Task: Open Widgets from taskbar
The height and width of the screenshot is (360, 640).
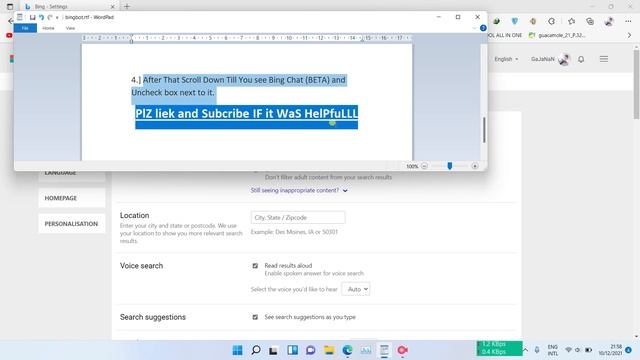Action: coord(292,350)
